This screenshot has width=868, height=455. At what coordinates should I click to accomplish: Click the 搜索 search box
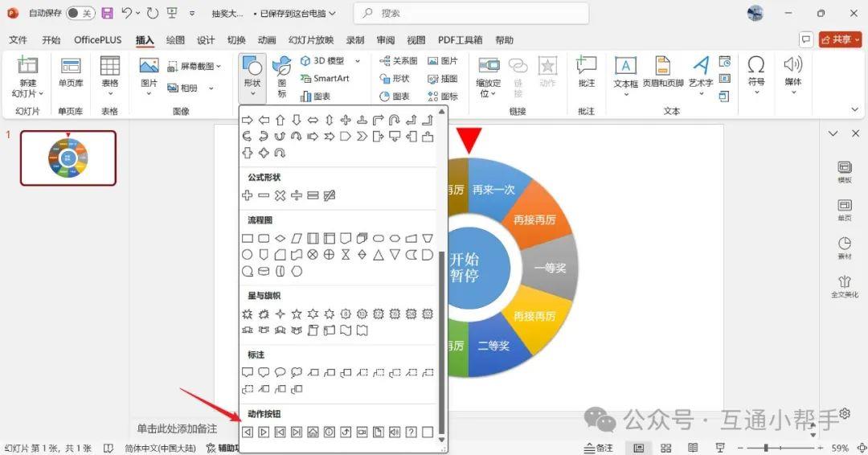click(x=471, y=14)
